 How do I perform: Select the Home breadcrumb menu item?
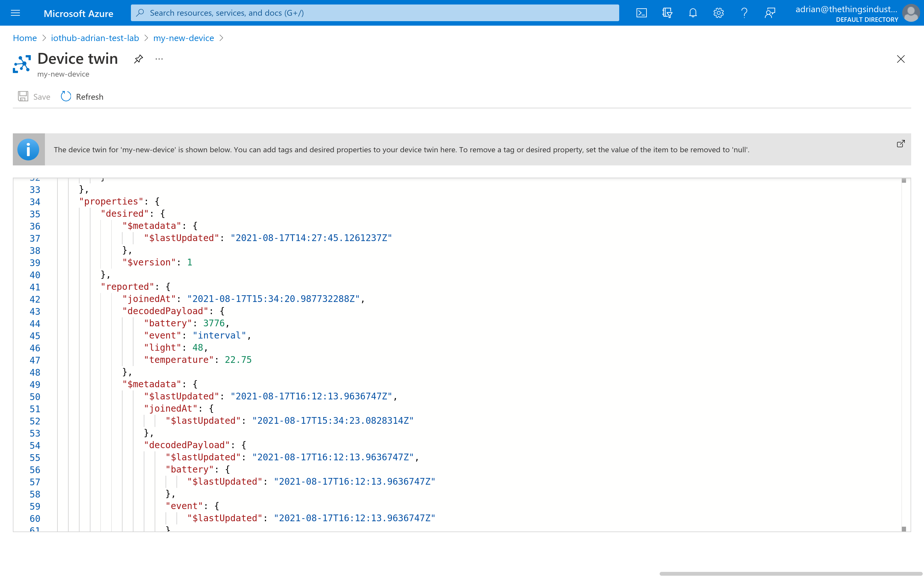[x=24, y=38]
